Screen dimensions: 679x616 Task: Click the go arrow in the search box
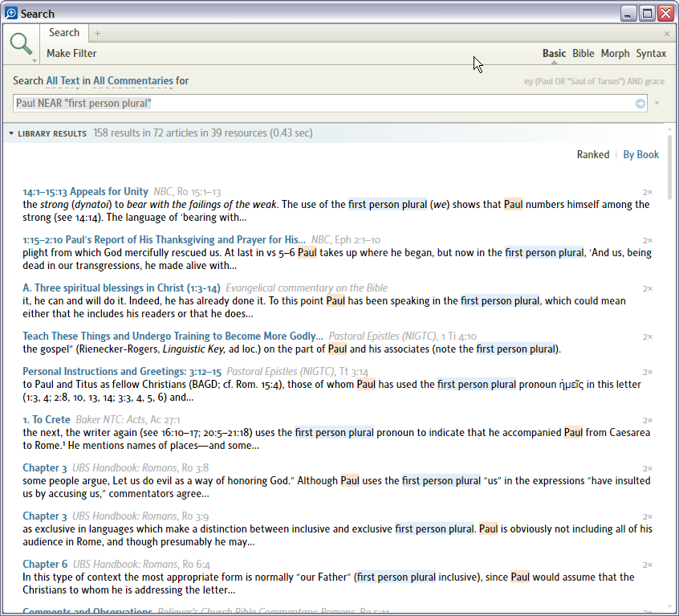640,104
